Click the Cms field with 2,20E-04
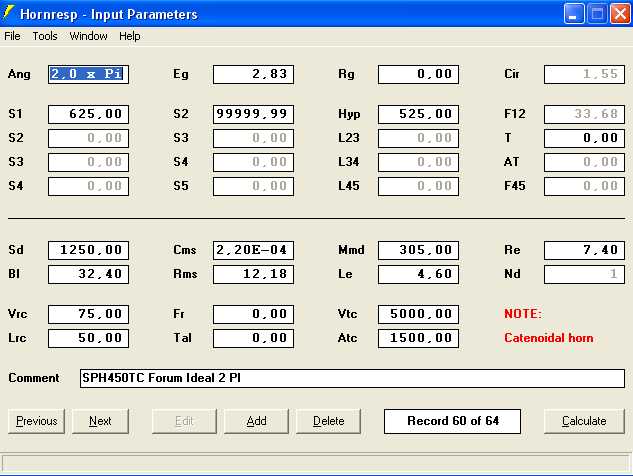This screenshot has width=633, height=476. point(253,250)
